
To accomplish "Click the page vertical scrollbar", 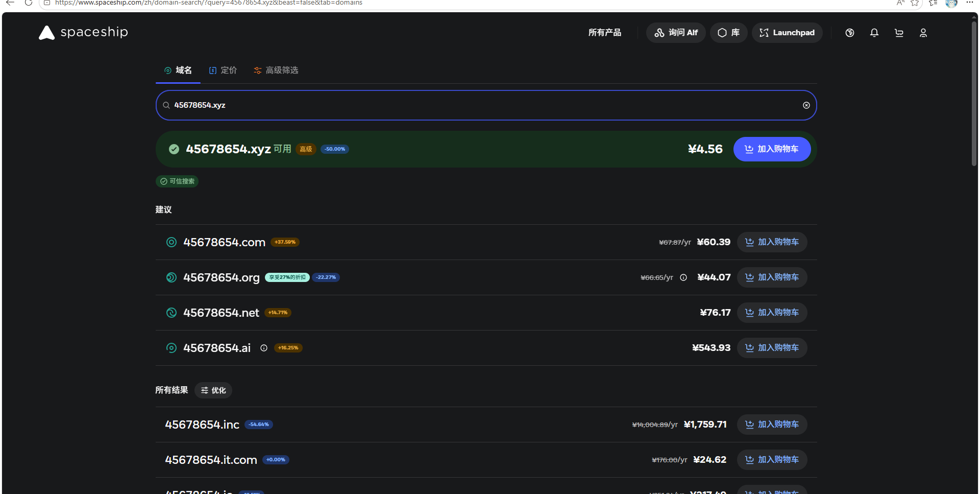I will [x=974, y=93].
